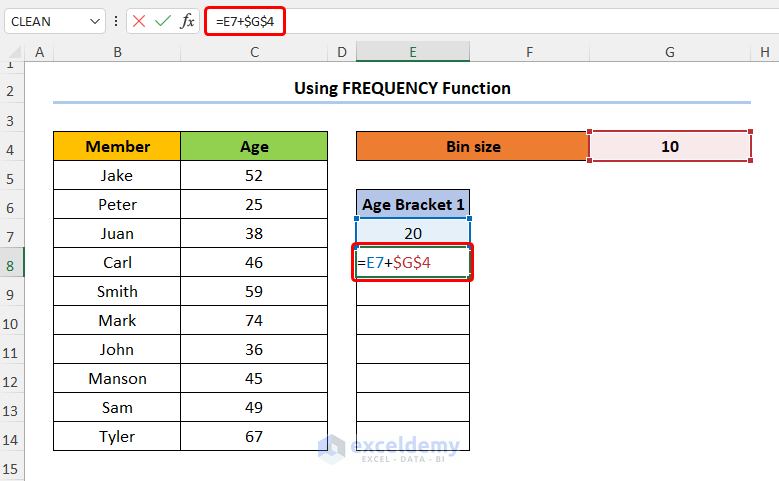Select column C header
This screenshot has width=779, height=481.
[x=254, y=52]
